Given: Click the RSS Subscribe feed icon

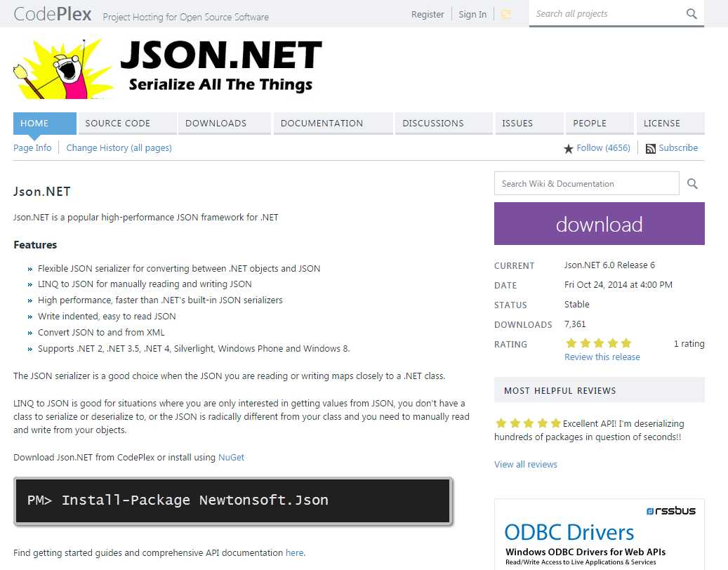Looking at the screenshot, I should point(651,149).
